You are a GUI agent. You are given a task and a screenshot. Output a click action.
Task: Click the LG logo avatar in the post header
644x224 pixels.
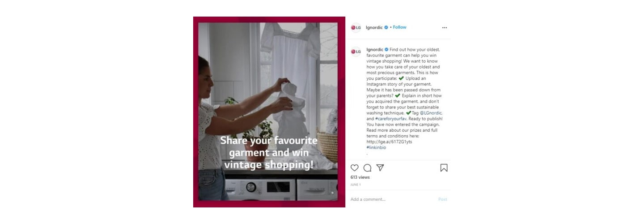point(356,27)
